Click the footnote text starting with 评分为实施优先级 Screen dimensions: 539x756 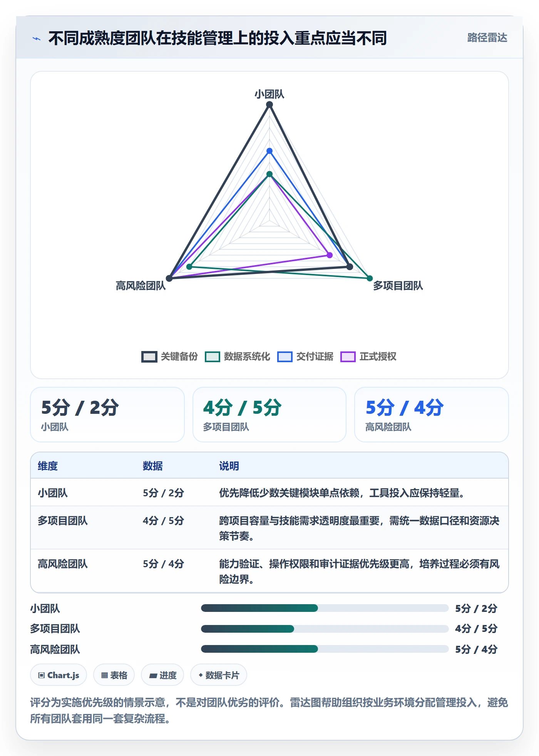coord(269,711)
